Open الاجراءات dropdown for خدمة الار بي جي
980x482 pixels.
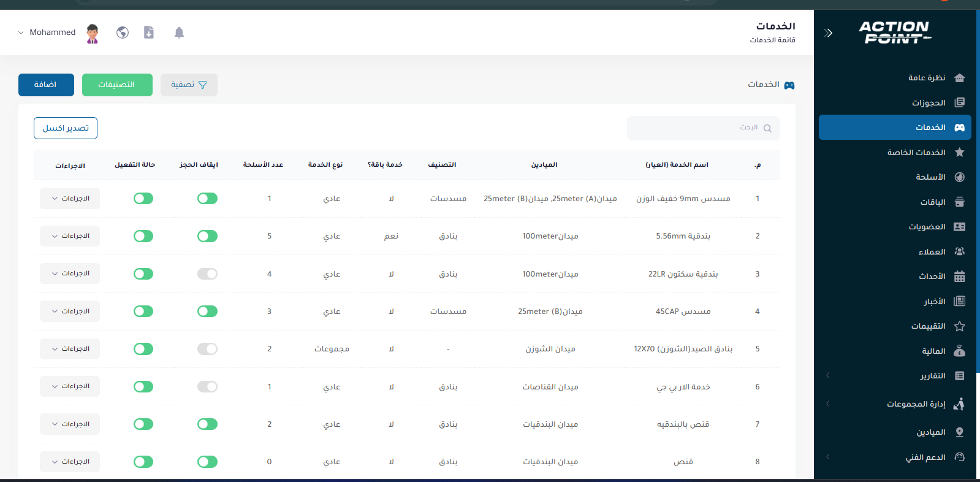click(70, 386)
